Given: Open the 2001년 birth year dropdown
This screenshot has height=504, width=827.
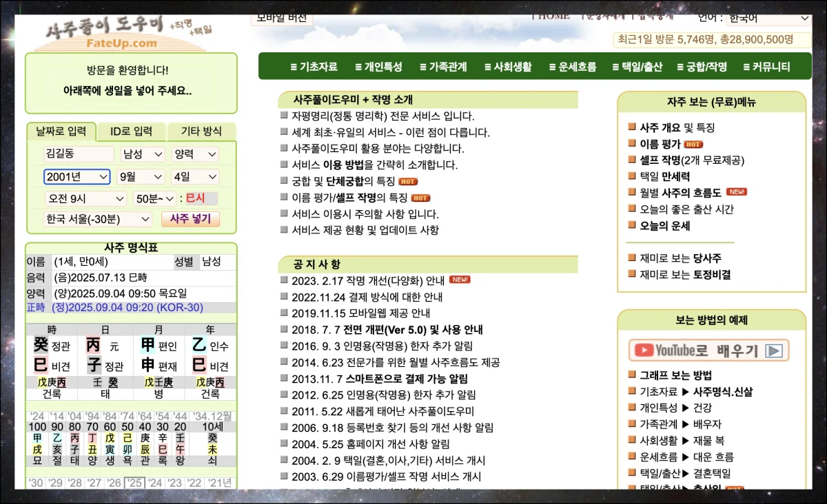Looking at the screenshot, I should [76, 177].
